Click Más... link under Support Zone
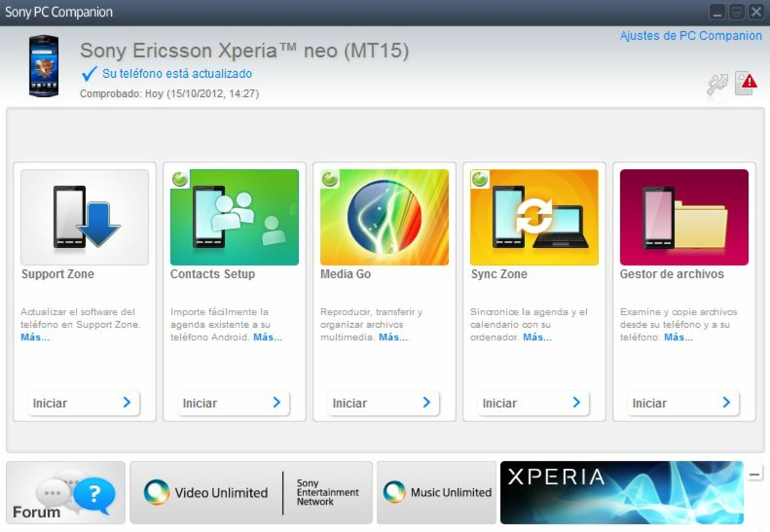The width and height of the screenshot is (770, 532). pos(35,337)
